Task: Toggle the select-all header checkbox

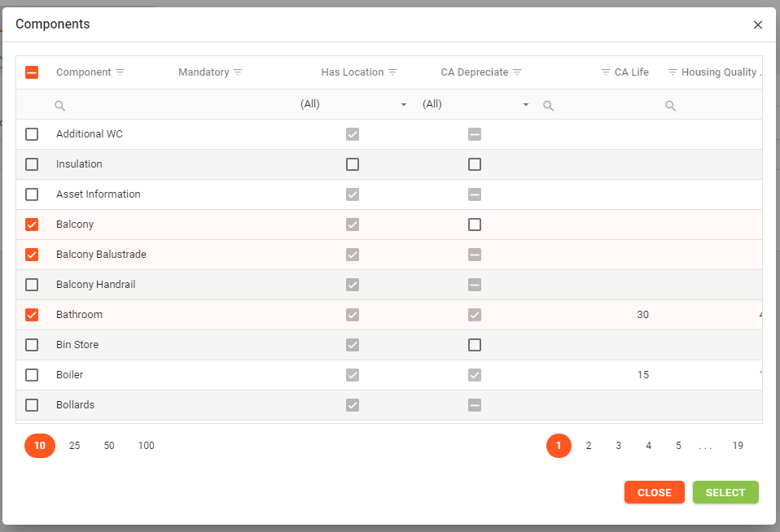Action: click(x=32, y=72)
